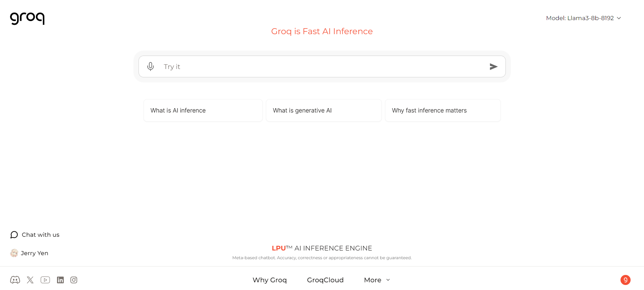Click the Meta-based chatbot disclaimer text
644x290 pixels.
[x=322, y=258]
